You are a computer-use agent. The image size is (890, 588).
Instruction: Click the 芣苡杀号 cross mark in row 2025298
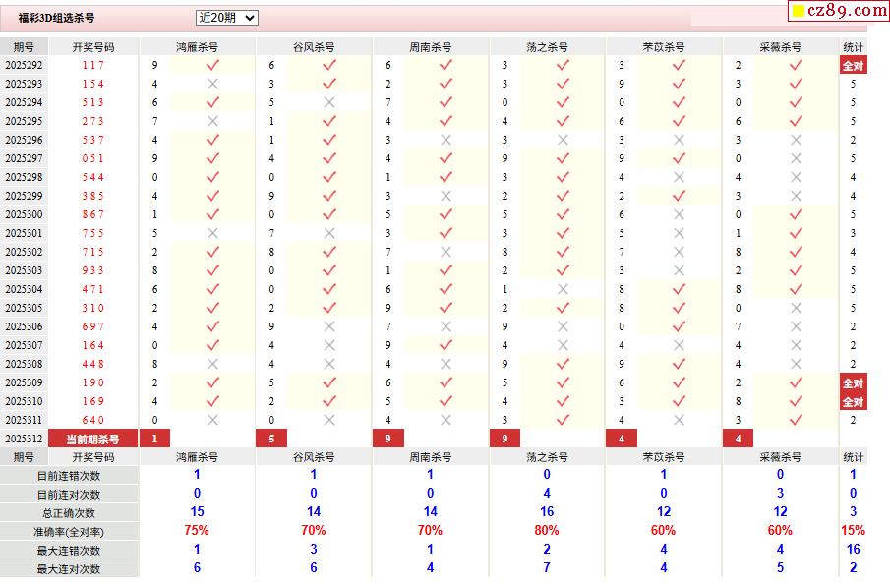tap(679, 177)
